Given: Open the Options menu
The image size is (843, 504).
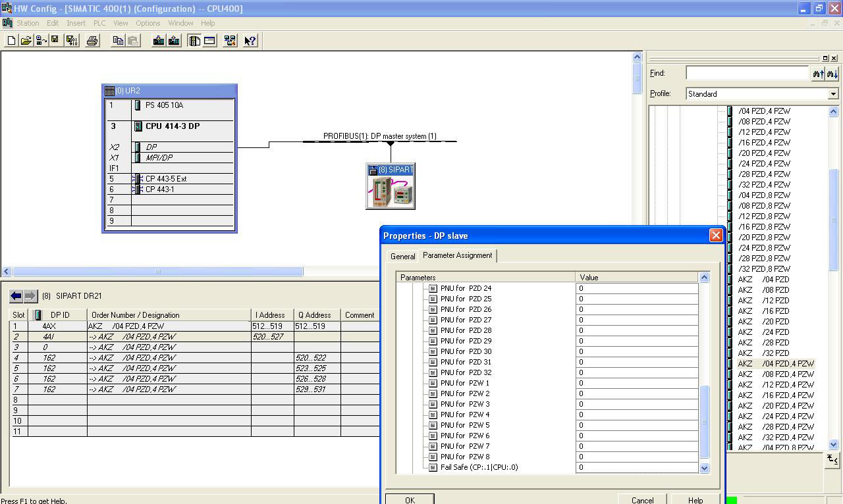Looking at the screenshot, I should pyautogui.click(x=148, y=23).
